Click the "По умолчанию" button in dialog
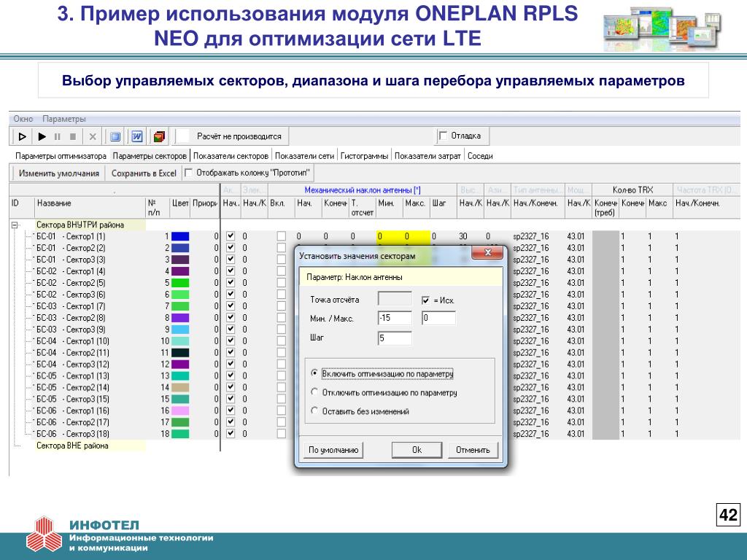Screen dimensions: 747x560 tap(333, 450)
